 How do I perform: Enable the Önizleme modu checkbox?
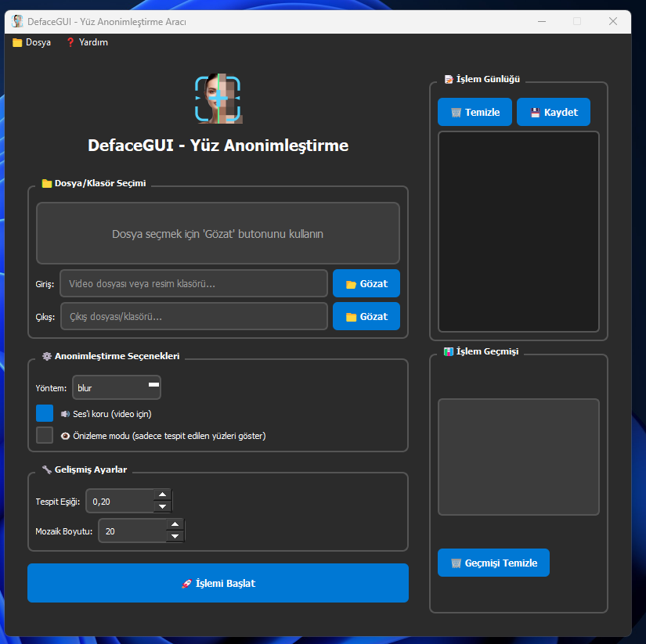(45, 435)
